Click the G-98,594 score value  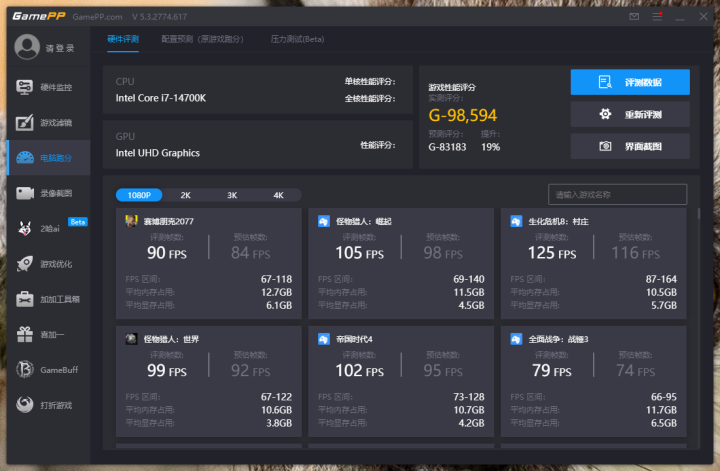click(x=463, y=115)
